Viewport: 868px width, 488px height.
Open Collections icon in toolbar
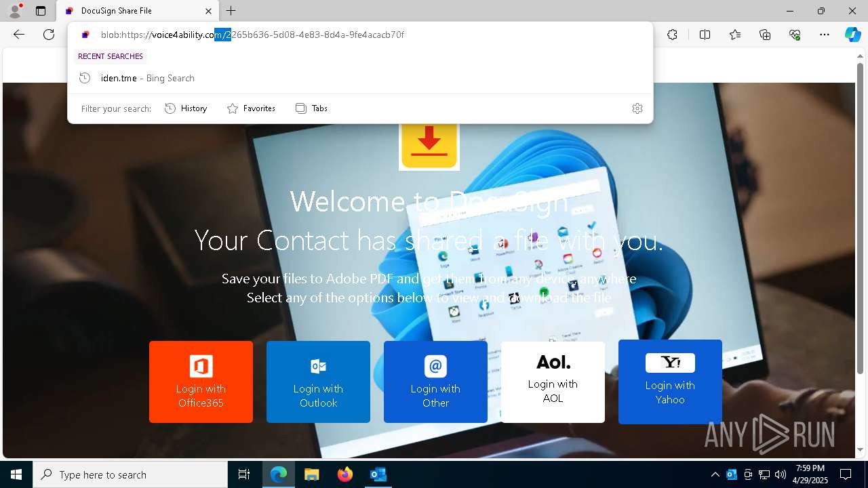pyautogui.click(x=765, y=35)
